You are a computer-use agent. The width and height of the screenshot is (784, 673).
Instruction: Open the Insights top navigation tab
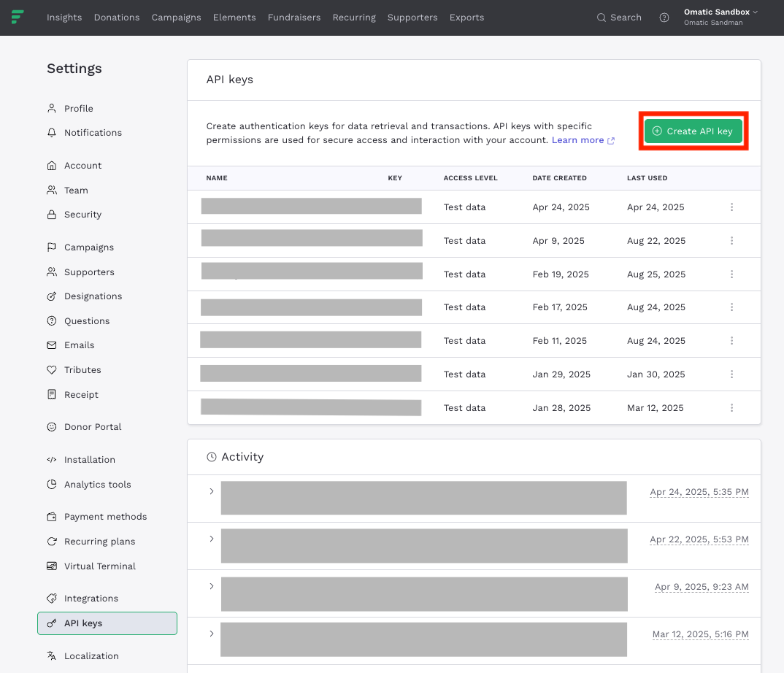[x=64, y=18]
